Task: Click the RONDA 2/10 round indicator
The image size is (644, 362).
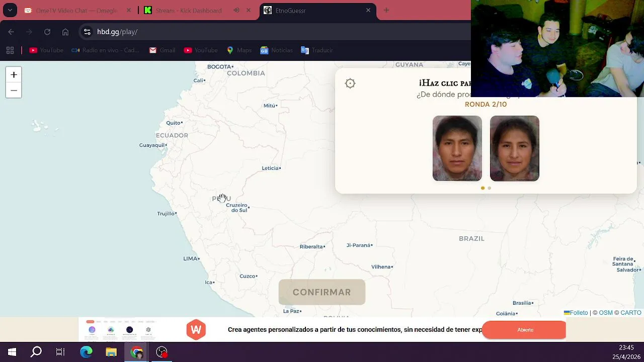Action: pos(486,104)
